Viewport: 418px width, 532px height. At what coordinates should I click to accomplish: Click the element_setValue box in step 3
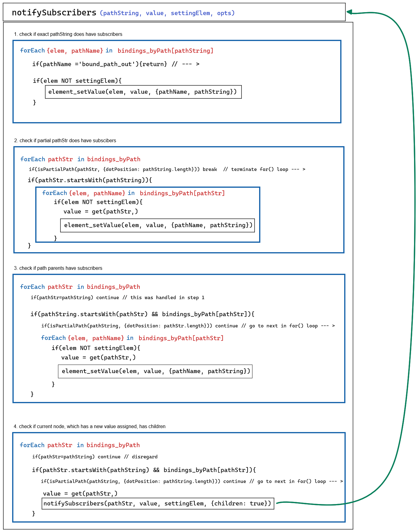point(155,371)
